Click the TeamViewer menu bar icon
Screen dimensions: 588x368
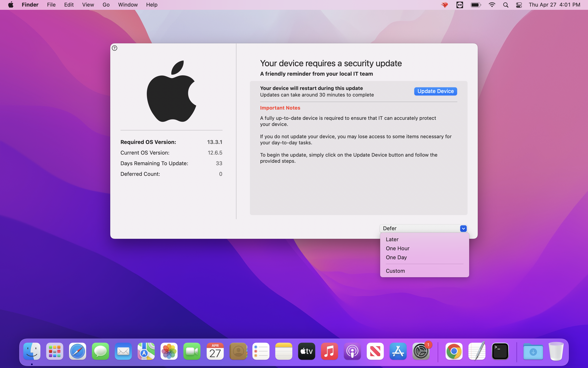click(x=460, y=5)
